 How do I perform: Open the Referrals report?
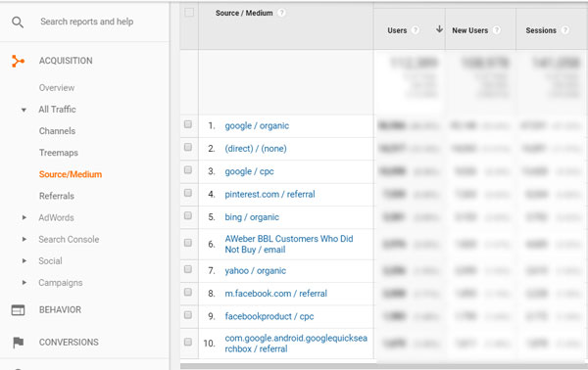coord(57,196)
